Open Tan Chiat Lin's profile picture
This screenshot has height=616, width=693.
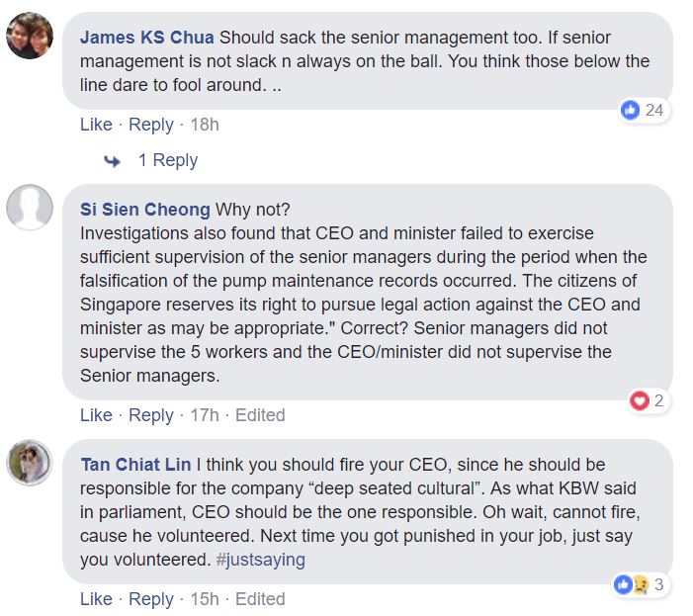pos(30,462)
